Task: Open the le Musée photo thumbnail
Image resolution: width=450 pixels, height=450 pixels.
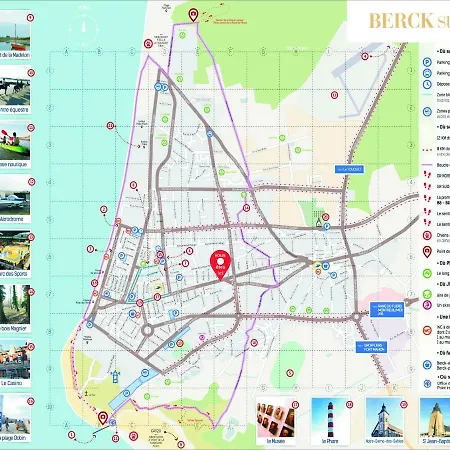Action: click(276, 421)
